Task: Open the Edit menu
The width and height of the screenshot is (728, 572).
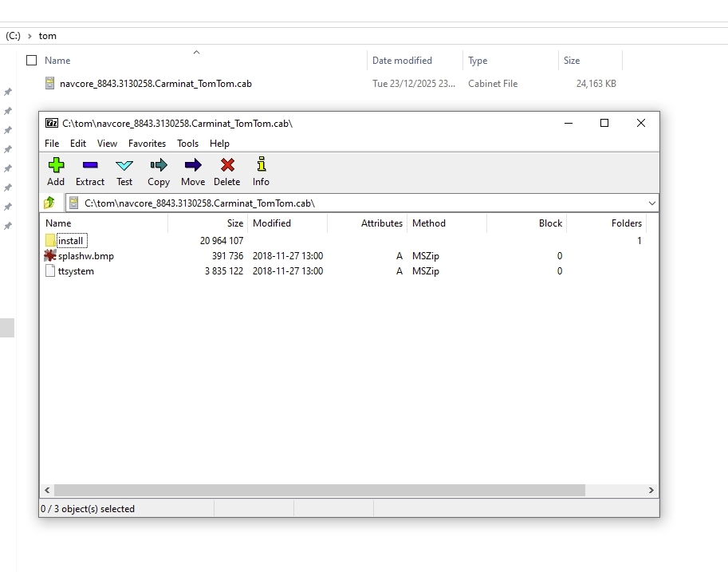Action: (x=78, y=144)
